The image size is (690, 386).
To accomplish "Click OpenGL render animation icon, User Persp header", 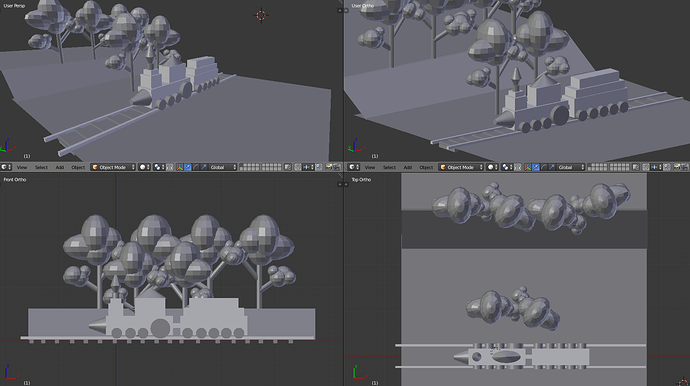I will [x=337, y=167].
